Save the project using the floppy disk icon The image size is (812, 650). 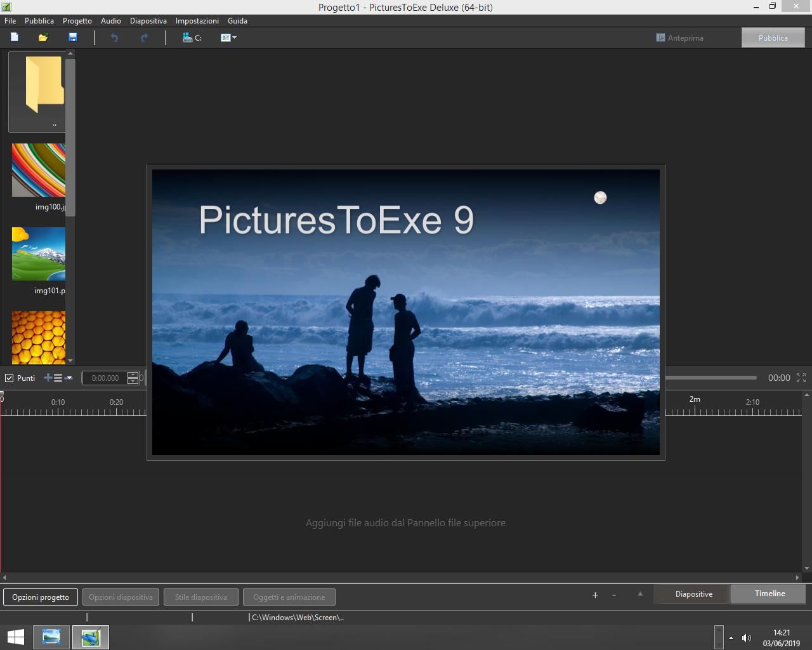coord(73,37)
